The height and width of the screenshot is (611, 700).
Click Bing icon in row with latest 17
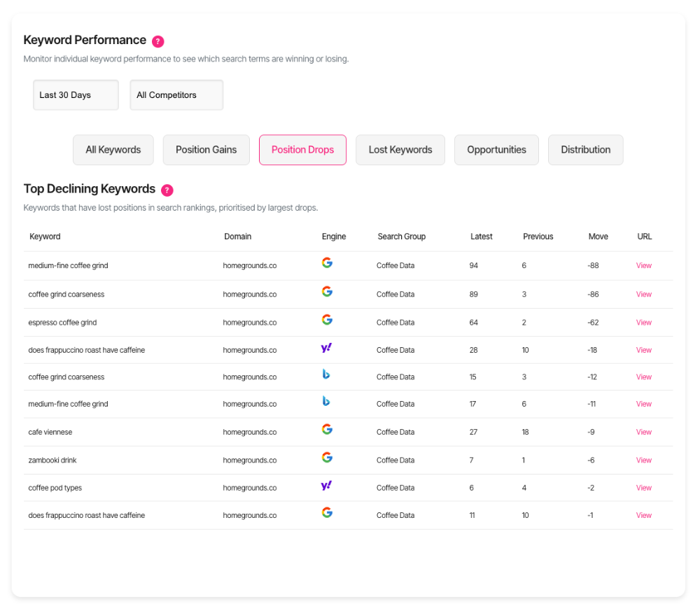pyautogui.click(x=326, y=401)
